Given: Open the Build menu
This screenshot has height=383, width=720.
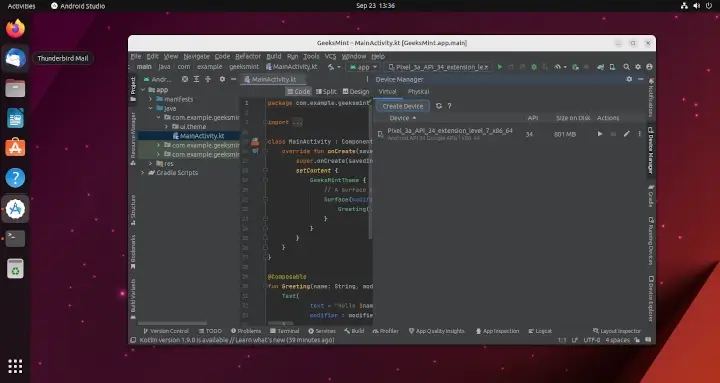Looking at the screenshot, I should pyautogui.click(x=274, y=56).
